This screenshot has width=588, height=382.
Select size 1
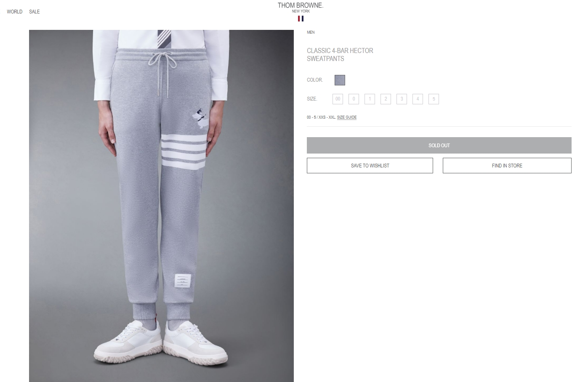pos(370,99)
